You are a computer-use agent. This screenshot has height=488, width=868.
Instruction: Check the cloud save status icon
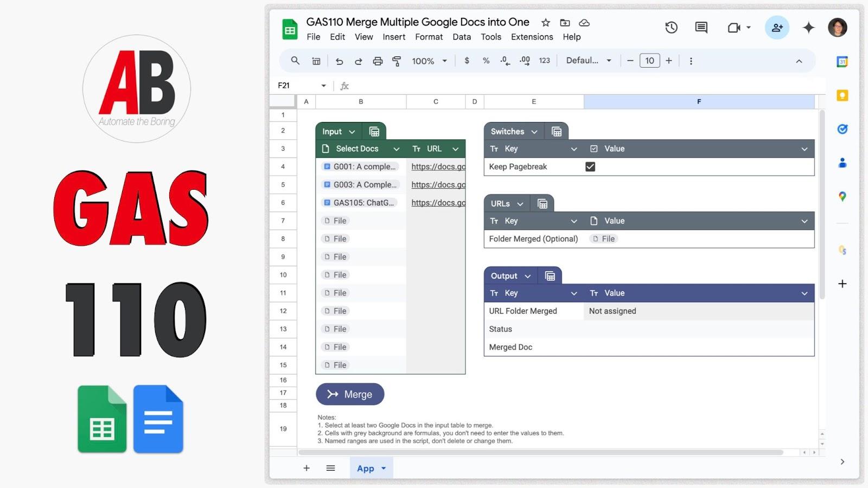pos(584,23)
